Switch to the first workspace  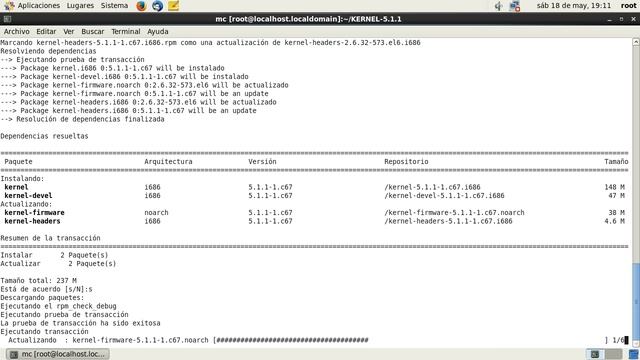(595, 354)
